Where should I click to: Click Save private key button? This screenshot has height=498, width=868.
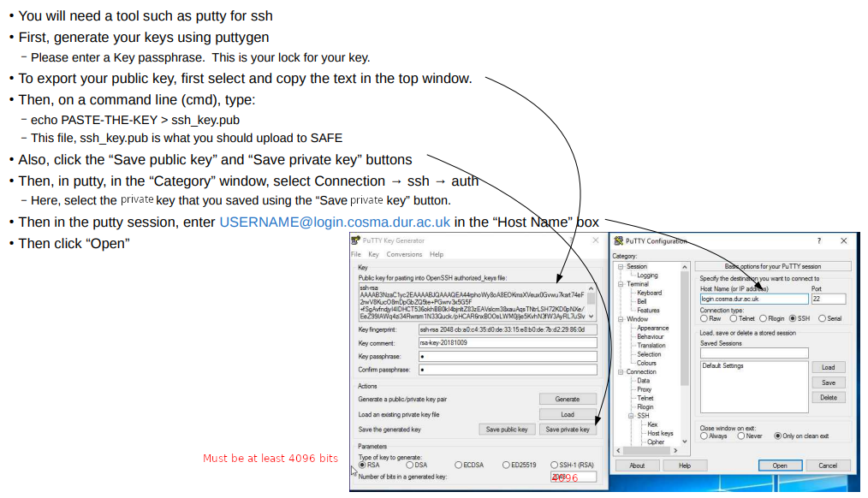point(568,430)
